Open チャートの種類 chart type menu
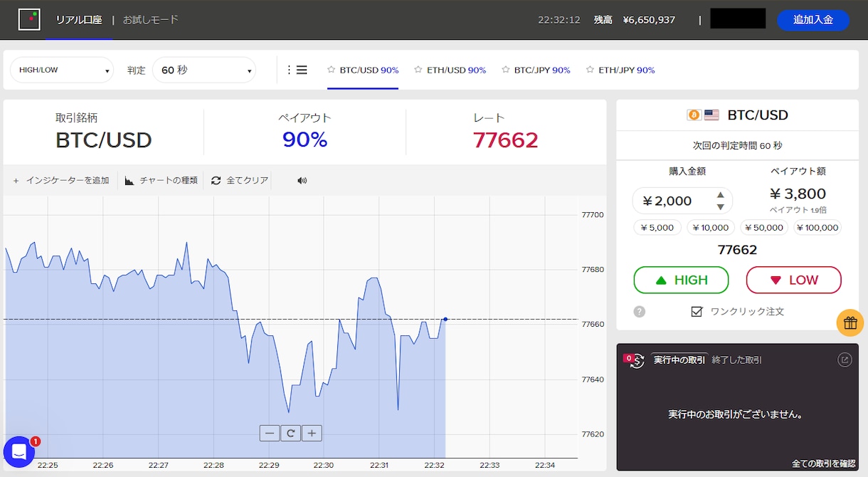 click(162, 181)
